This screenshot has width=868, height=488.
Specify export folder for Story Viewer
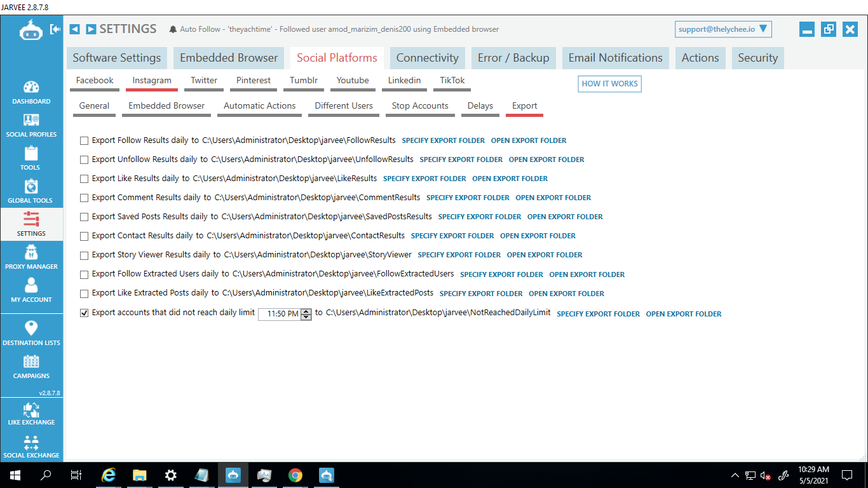click(459, 255)
